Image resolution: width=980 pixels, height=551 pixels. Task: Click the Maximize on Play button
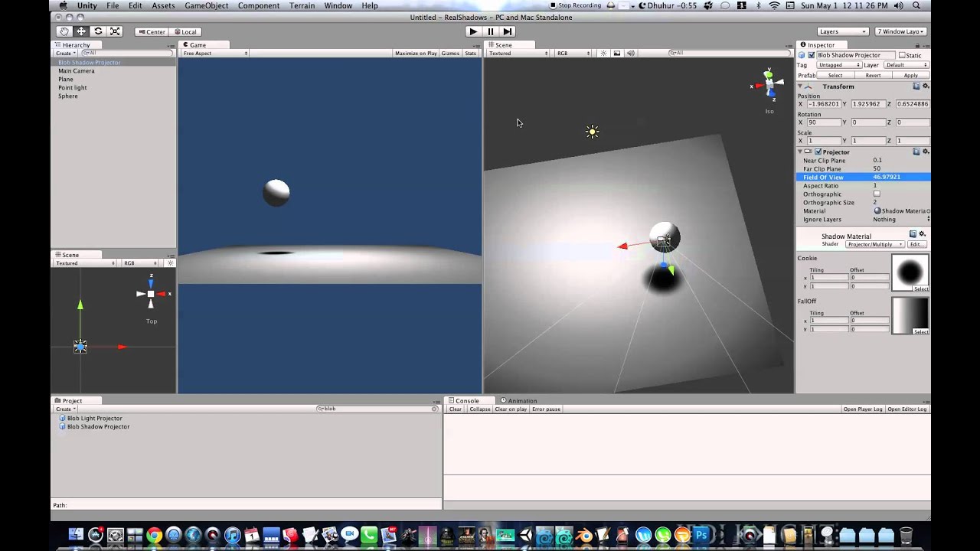(x=415, y=54)
